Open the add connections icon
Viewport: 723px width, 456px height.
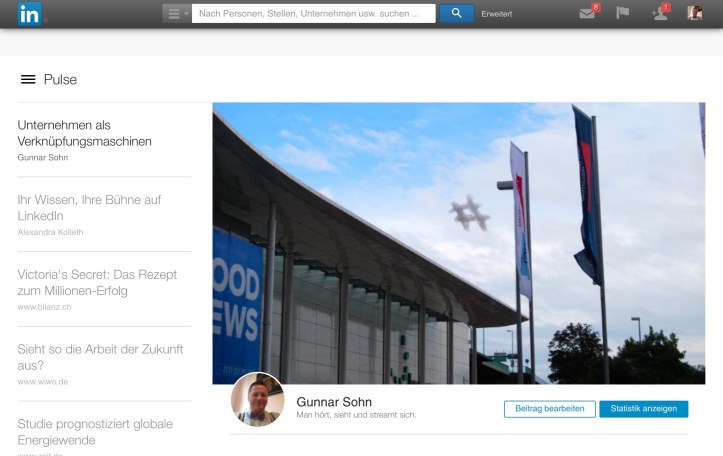pyautogui.click(x=659, y=13)
